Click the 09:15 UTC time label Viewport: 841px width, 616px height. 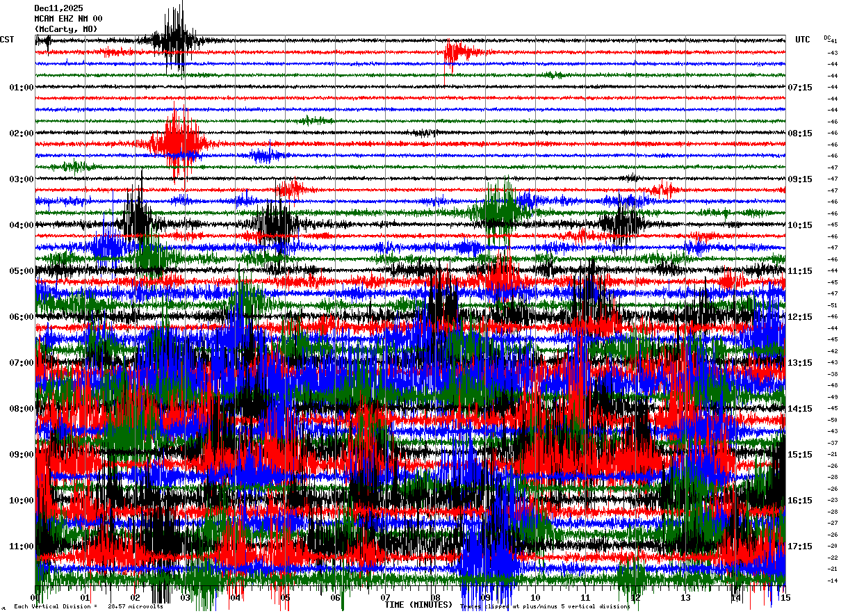(800, 179)
